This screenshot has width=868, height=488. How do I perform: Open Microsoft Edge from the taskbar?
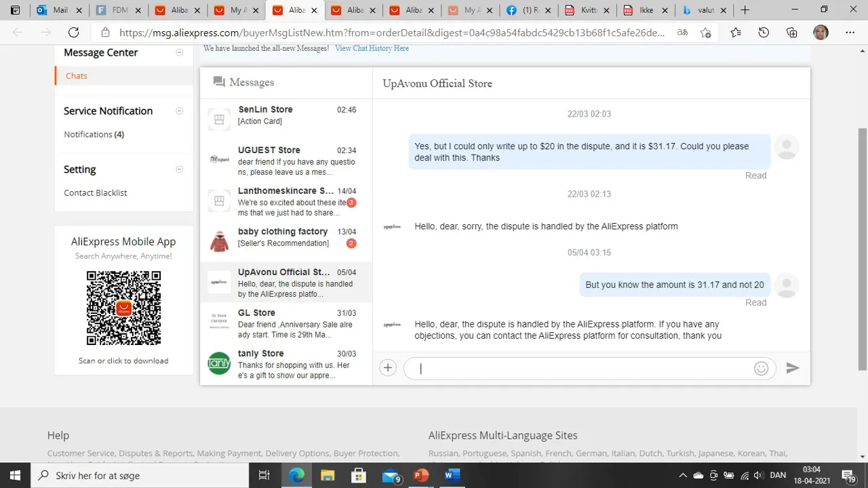tap(296, 475)
